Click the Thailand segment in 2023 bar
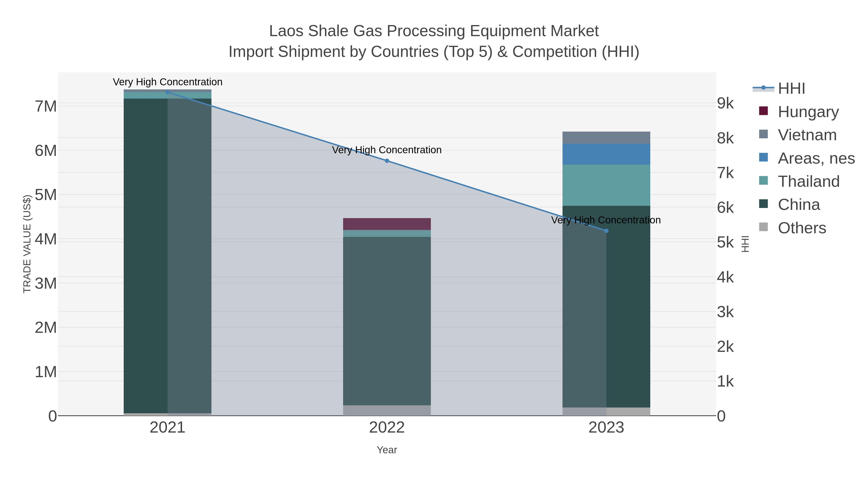The image size is (868, 488). click(x=606, y=185)
